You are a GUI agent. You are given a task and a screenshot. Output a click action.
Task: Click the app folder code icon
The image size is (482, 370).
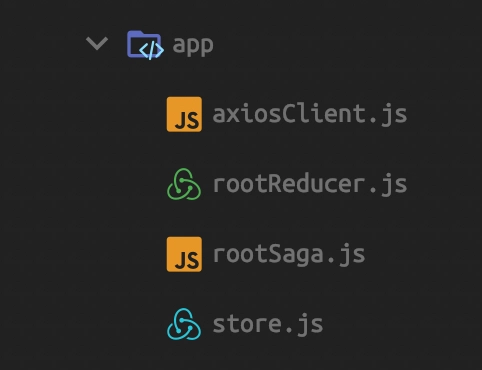coord(145,45)
